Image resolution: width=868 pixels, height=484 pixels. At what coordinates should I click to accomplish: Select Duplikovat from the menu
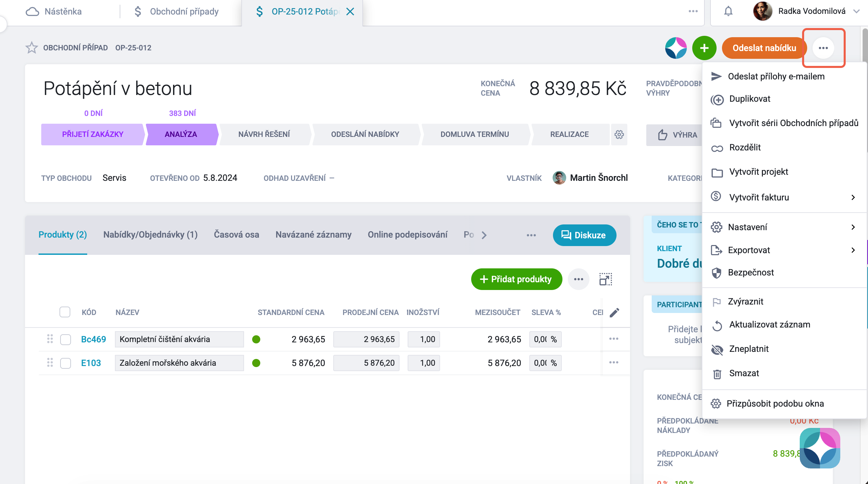784,99
